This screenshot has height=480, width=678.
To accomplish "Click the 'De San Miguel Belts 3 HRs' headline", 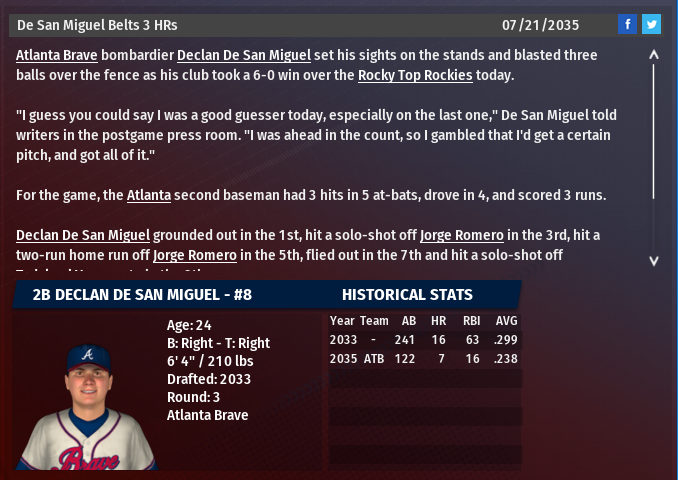I will (97, 24).
